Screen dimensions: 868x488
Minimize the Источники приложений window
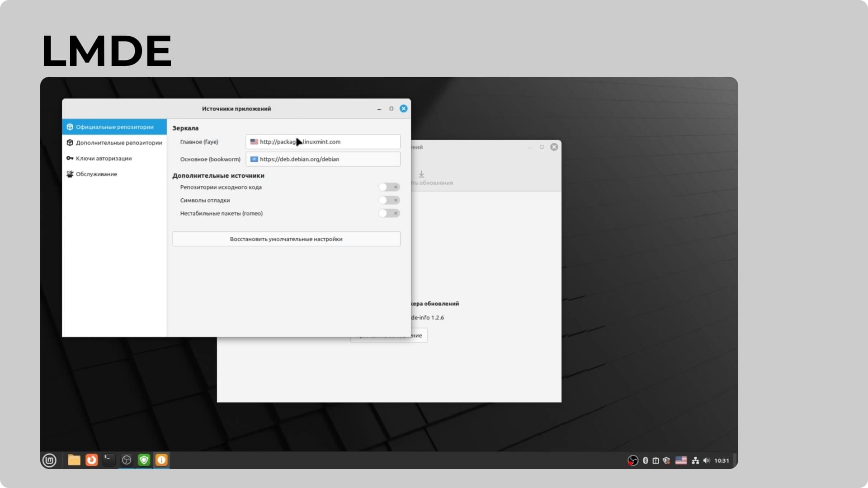click(379, 109)
